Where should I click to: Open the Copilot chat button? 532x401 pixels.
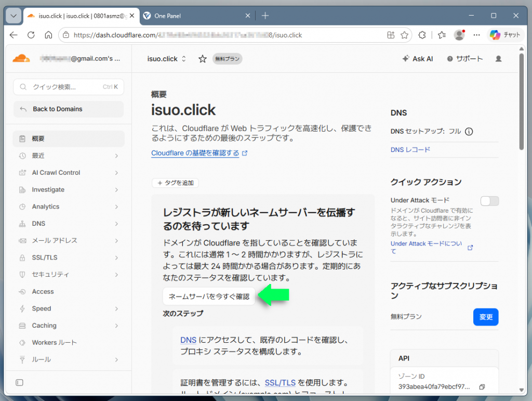coord(505,35)
